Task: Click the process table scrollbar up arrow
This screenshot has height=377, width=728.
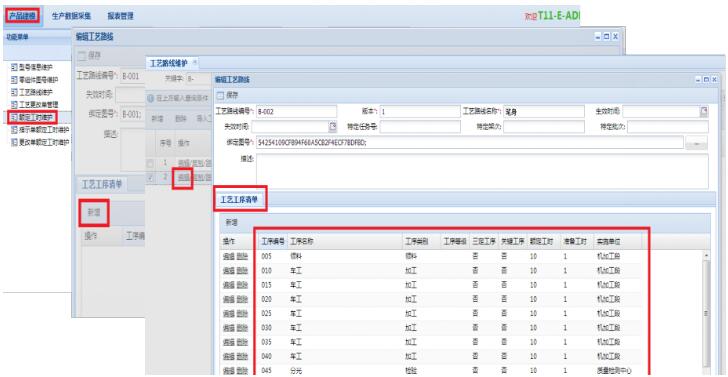Action: (x=706, y=256)
